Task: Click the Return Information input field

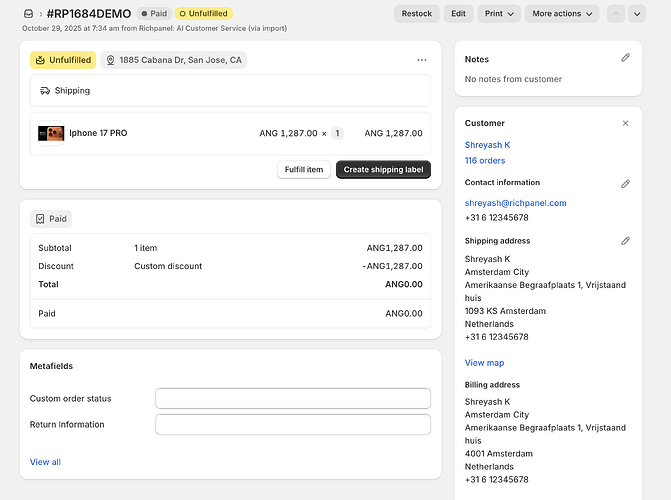Action: click(x=292, y=424)
